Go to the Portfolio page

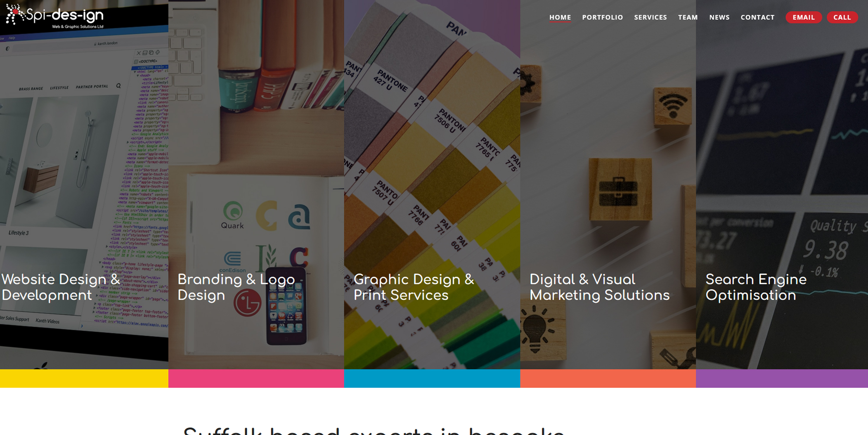pos(602,17)
